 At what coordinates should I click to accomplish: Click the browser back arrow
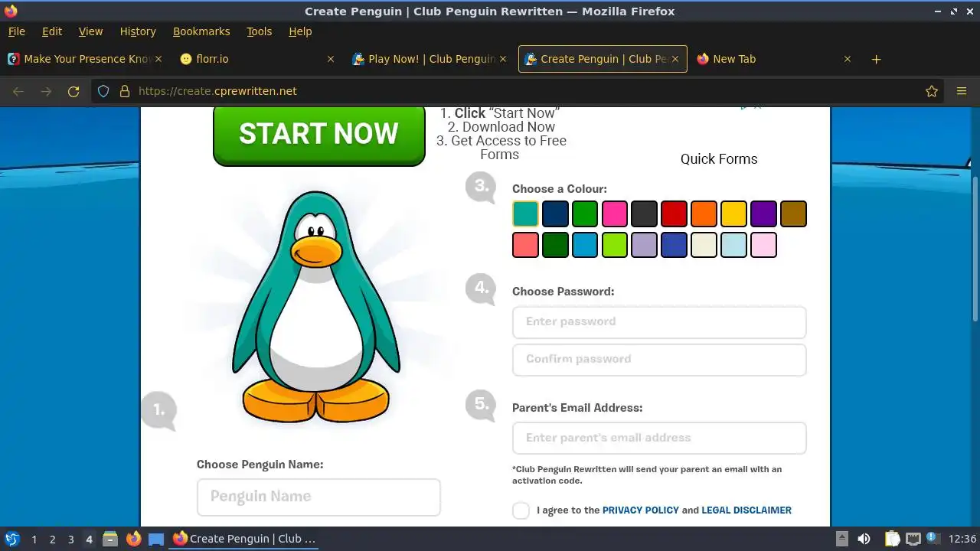[18, 91]
